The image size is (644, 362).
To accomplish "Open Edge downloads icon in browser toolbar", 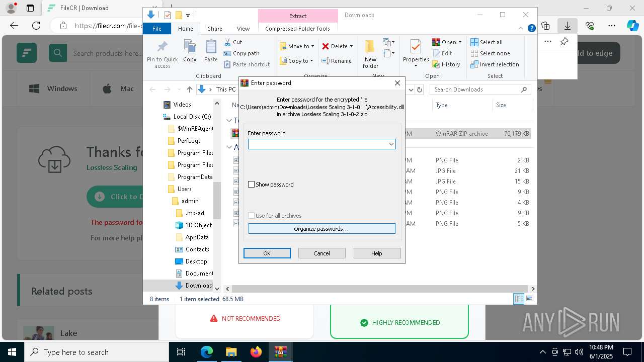I will pyautogui.click(x=567, y=26).
